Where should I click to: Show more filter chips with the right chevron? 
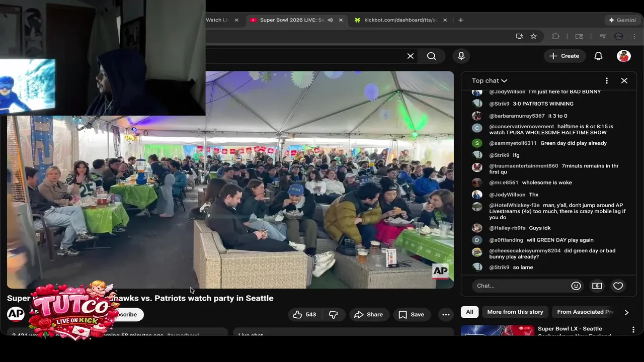click(626, 312)
